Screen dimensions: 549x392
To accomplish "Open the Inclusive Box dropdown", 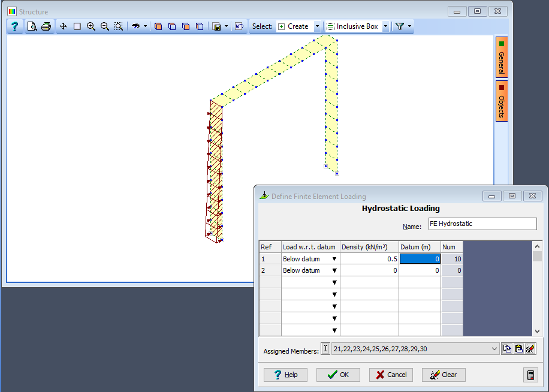I will [385, 26].
